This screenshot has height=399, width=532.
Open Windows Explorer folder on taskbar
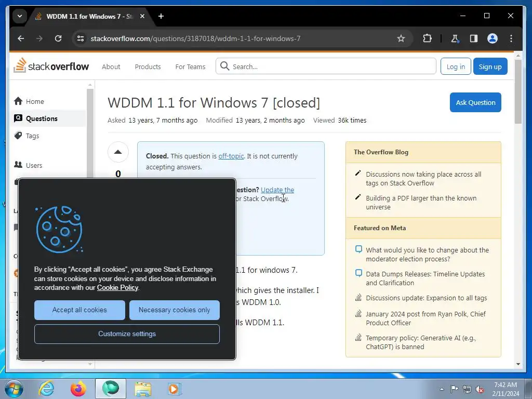pyautogui.click(x=143, y=389)
